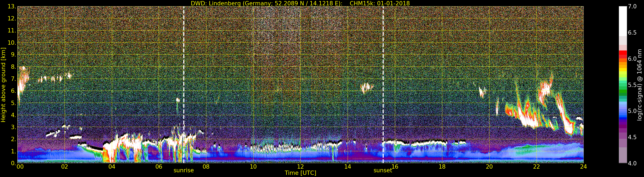This screenshot has height=177, width=644.
Task: Click the 'Height above ground [km]' axis label
Action: point(3,85)
